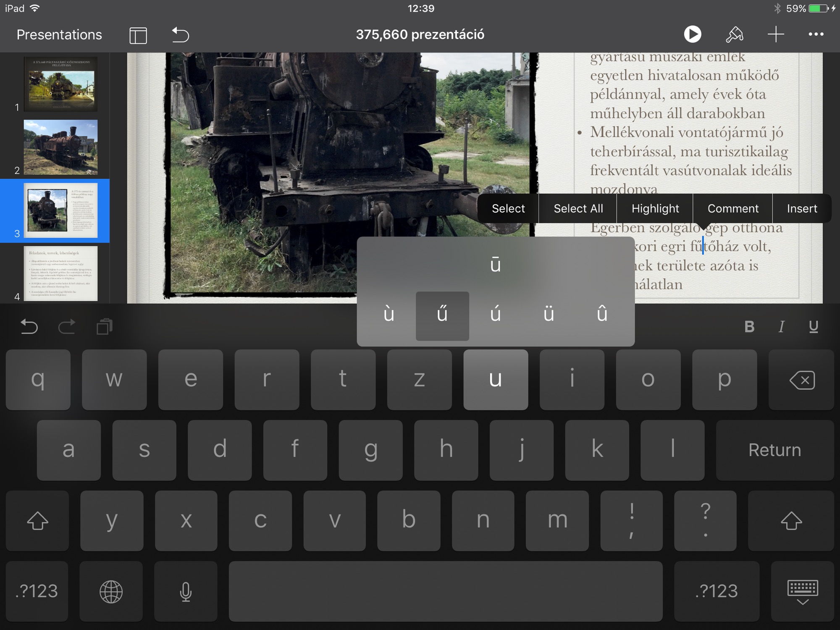The image size is (840, 630).
Task: Open the Format paintbrush panel
Action: coord(734,34)
